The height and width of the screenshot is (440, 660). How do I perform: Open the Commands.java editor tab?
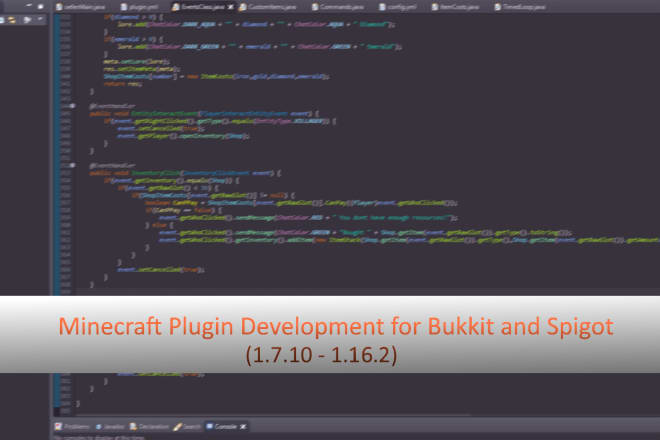(338, 7)
